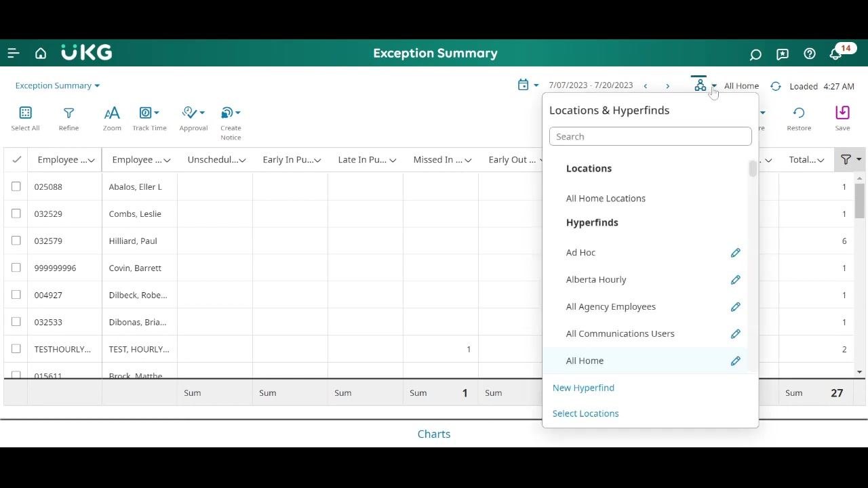Click the New Hyperfind link
The image size is (868, 488).
(583, 388)
